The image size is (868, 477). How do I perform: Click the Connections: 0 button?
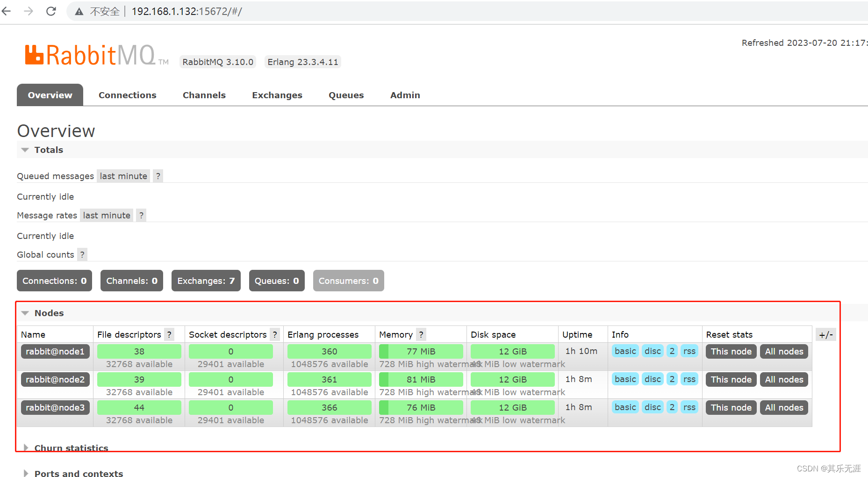pyautogui.click(x=55, y=281)
